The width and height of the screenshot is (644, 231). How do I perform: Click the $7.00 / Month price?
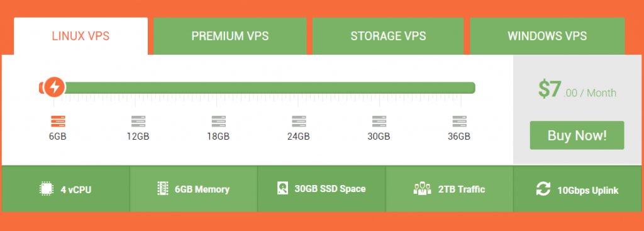(x=577, y=89)
